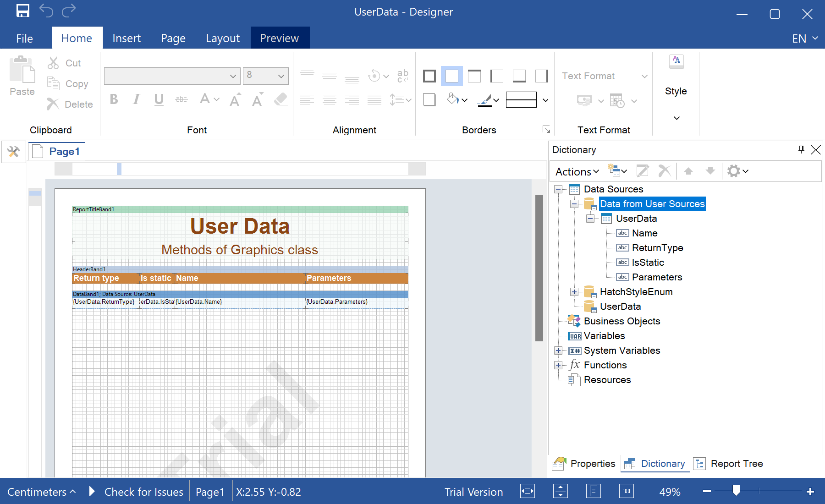Toggle the bottom border
Image resolution: width=825 pixels, height=504 pixels.
(x=519, y=76)
